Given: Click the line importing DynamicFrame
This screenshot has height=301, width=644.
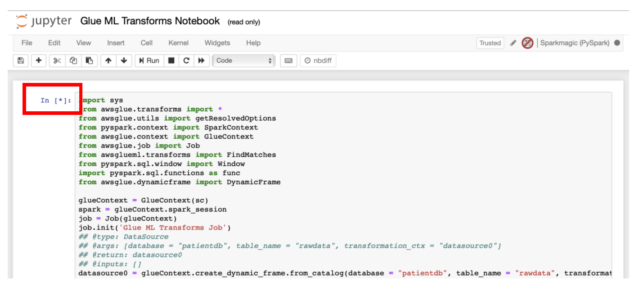Looking at the screenshot, I should 179,182.
